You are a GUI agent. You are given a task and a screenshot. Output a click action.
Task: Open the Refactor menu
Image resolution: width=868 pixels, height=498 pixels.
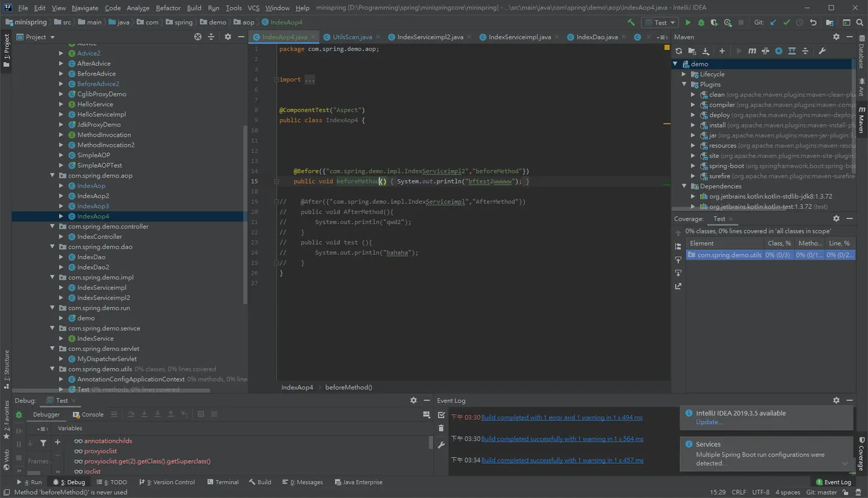click(168, 8)
